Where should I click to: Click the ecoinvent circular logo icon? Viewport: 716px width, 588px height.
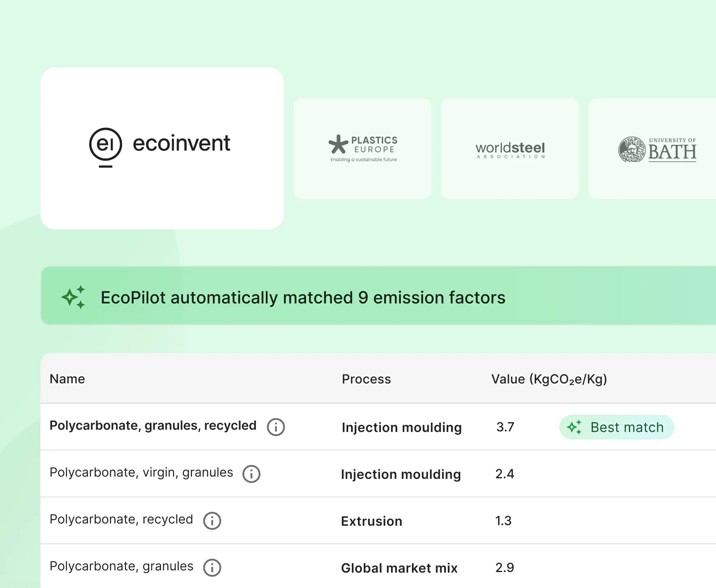point(105,145)
